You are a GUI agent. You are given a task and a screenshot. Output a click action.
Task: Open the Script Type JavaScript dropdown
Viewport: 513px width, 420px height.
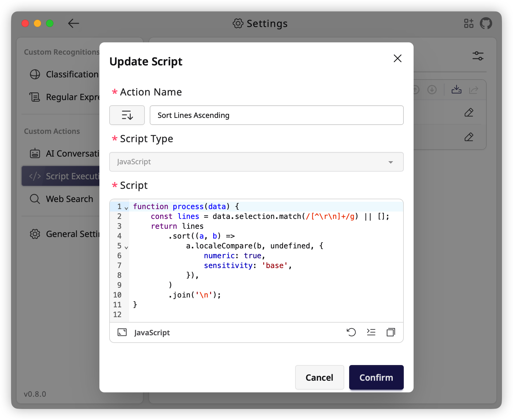tap(256, 162)
